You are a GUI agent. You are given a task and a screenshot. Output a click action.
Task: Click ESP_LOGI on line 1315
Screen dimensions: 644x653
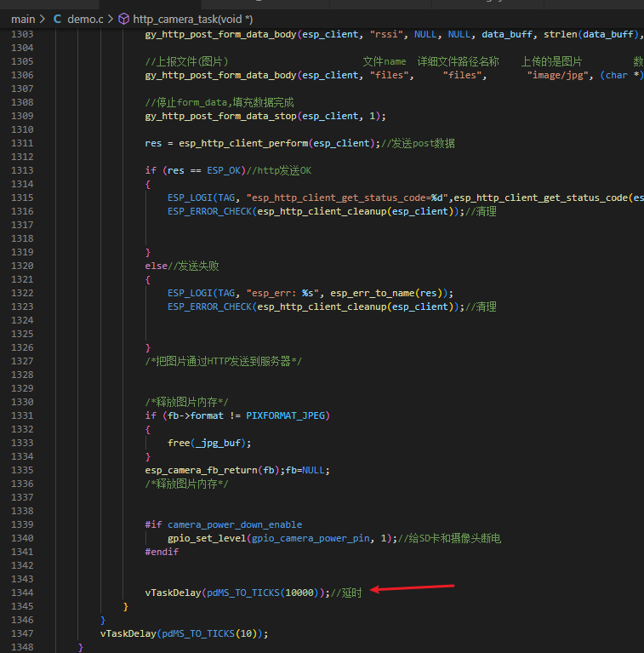tap(190, 198)
